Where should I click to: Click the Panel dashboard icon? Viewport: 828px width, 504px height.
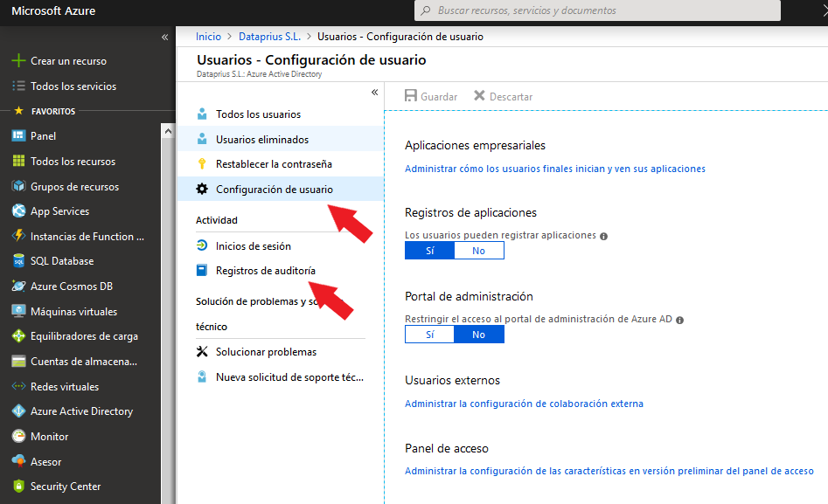pos(18,135)
